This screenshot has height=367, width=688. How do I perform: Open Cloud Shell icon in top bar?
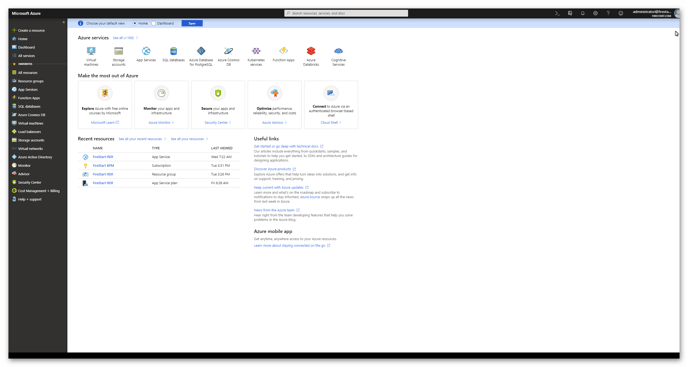point(557,13)
